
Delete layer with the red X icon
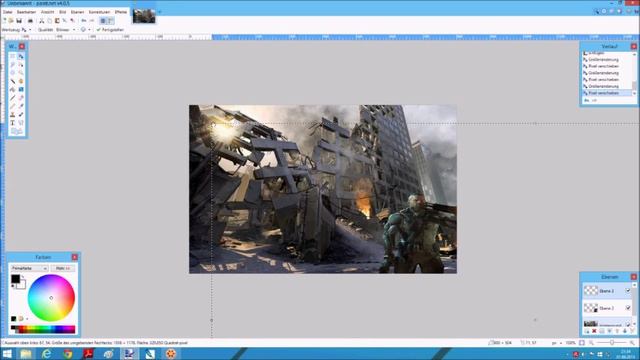[x=594, y=331]
